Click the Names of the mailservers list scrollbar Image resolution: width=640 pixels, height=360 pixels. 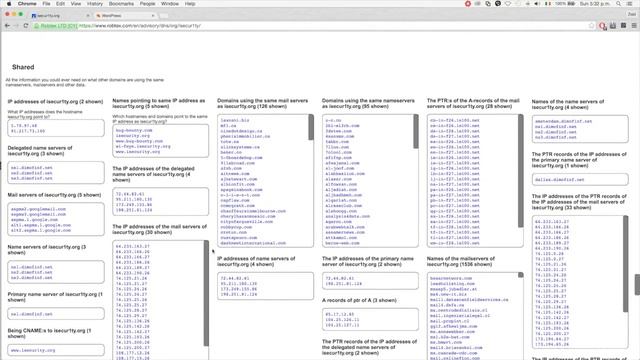(x=521, y=275)
